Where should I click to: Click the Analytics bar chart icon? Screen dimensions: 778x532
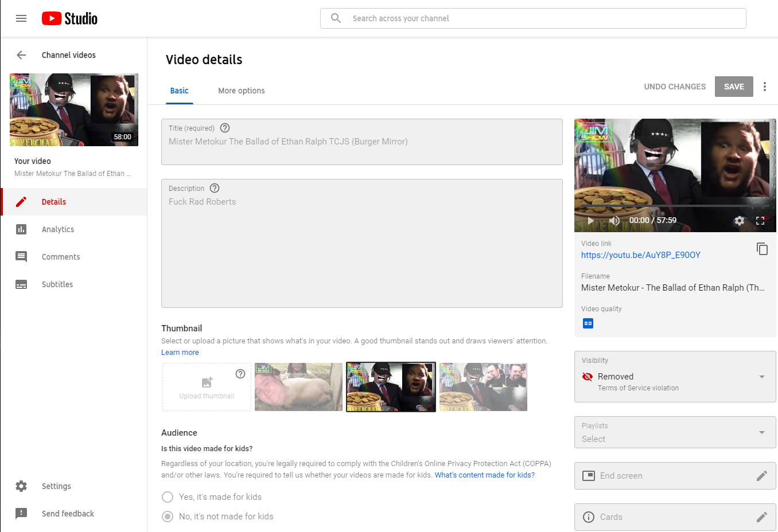[x=21, y=229]
